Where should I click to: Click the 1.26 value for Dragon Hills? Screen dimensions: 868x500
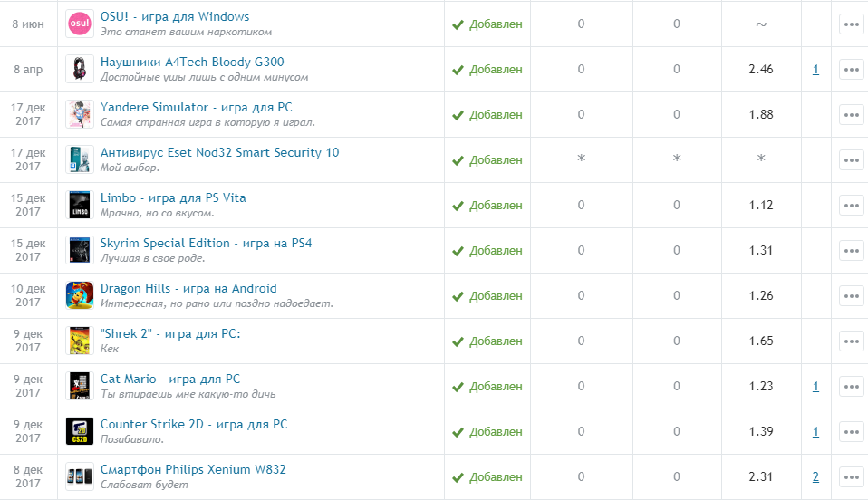(x=760, y=295)
